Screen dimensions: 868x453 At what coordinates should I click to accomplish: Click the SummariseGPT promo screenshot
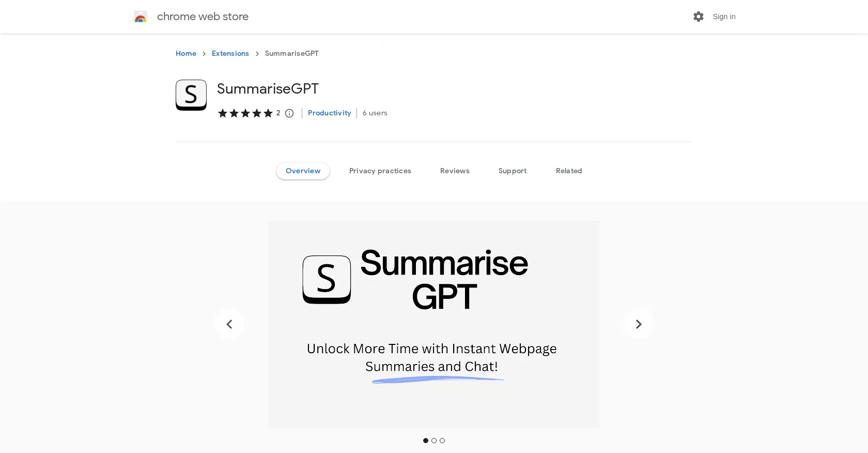tap(433, 324)
